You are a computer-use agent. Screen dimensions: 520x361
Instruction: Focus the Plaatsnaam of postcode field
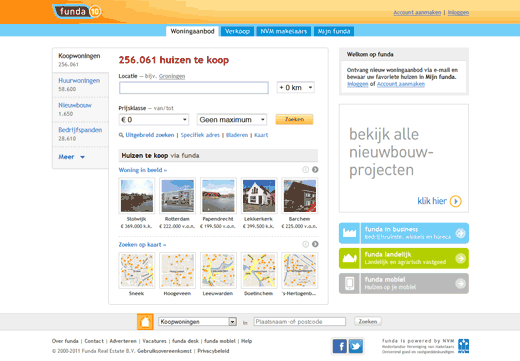click(300, 322)
